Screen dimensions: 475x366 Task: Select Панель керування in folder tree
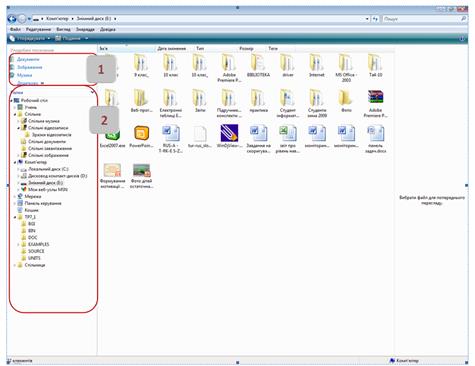pos(43,203)
